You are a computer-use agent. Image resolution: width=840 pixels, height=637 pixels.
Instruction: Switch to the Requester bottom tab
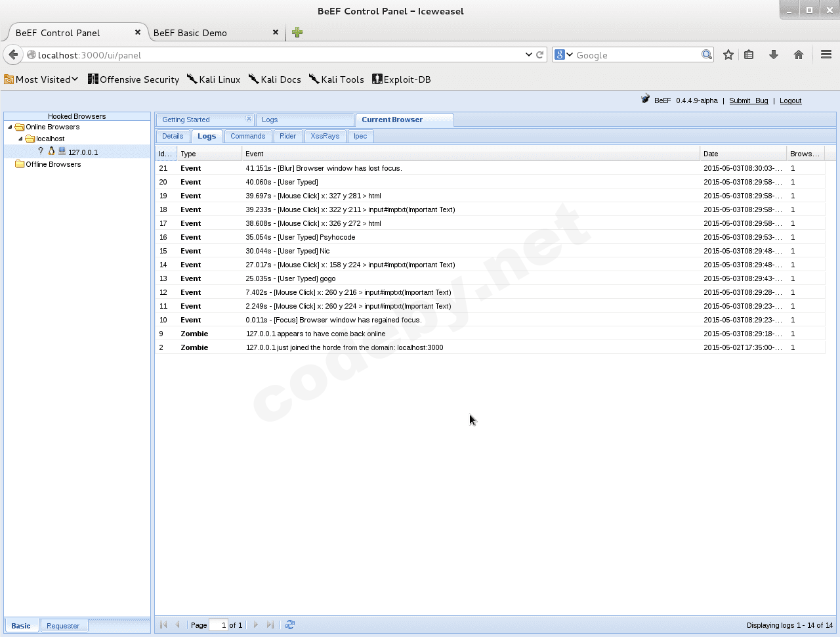click(x=63, y=626)
